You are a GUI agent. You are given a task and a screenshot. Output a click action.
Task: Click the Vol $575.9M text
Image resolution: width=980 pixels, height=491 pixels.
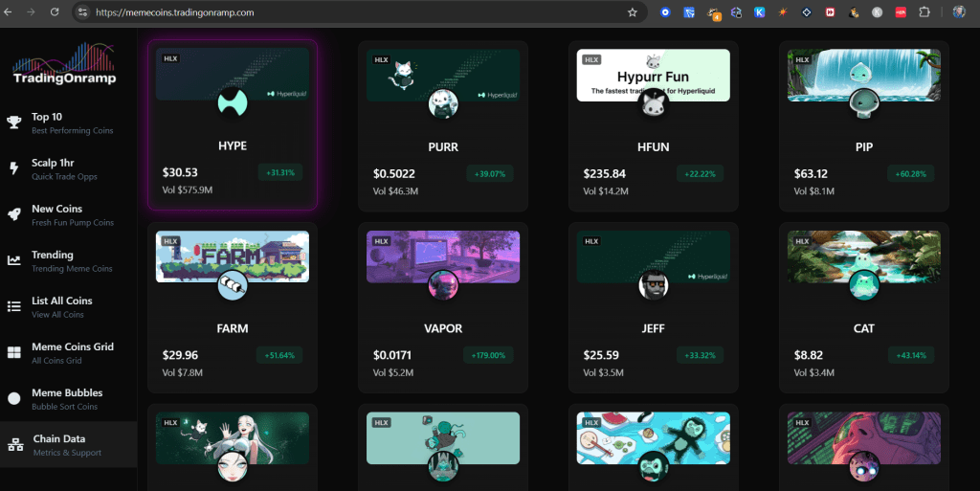[x=188, y=190]
